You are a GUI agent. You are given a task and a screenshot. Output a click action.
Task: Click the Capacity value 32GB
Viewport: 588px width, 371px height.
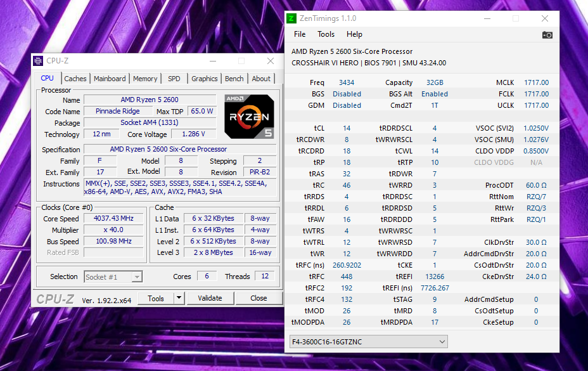[435, 82]
